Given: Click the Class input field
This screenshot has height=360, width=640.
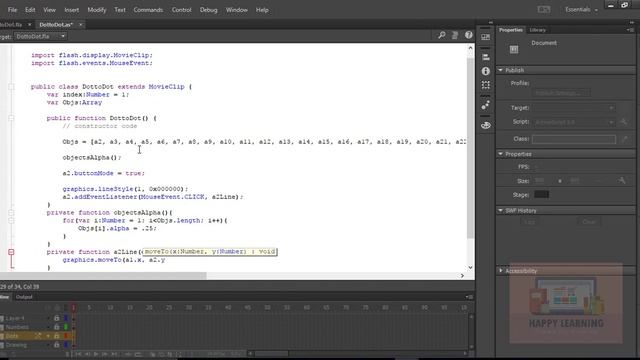Looking at the screenshot, I should pos(574,139).
